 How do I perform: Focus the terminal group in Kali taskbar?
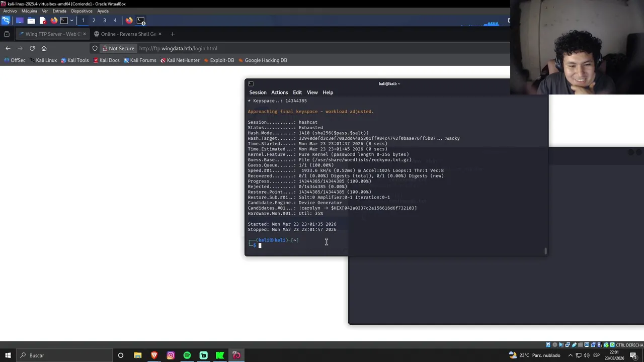[141, 21]
